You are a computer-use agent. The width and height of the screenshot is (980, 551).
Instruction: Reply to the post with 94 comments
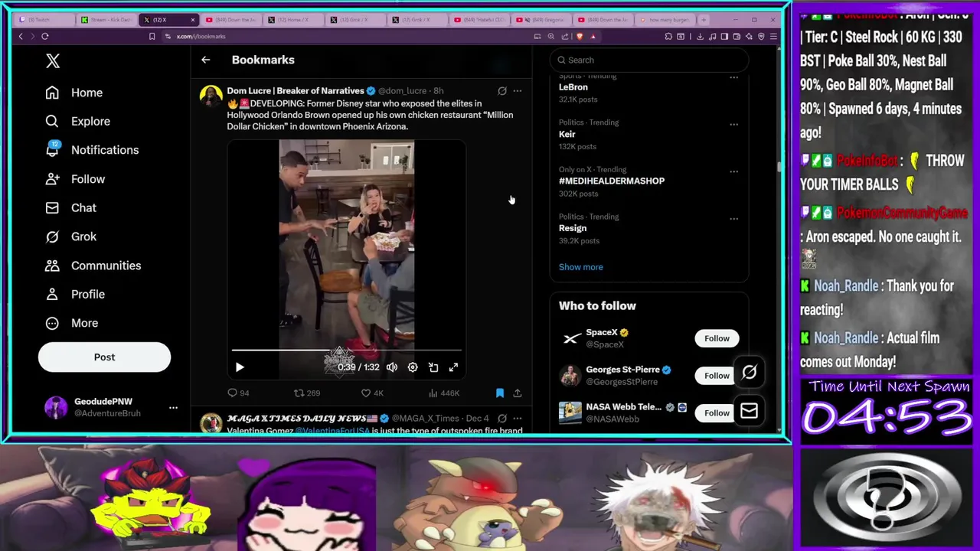pos(238,393)
